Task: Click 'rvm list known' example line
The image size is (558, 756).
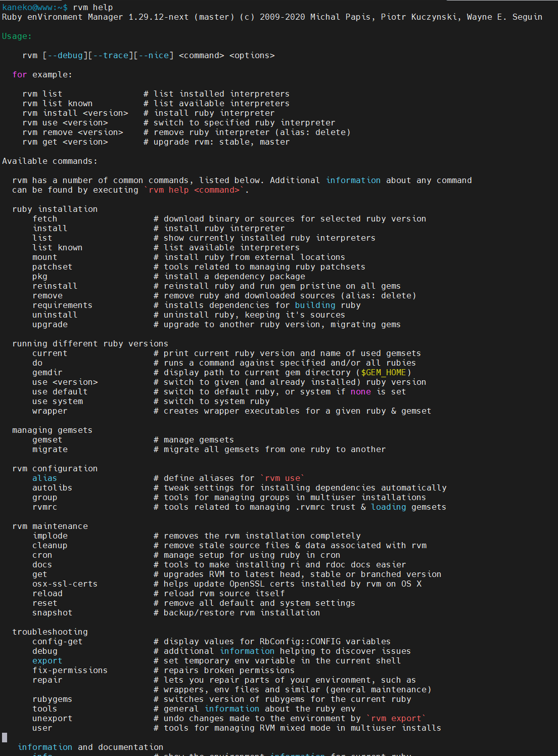Action: tap(58, 104)
